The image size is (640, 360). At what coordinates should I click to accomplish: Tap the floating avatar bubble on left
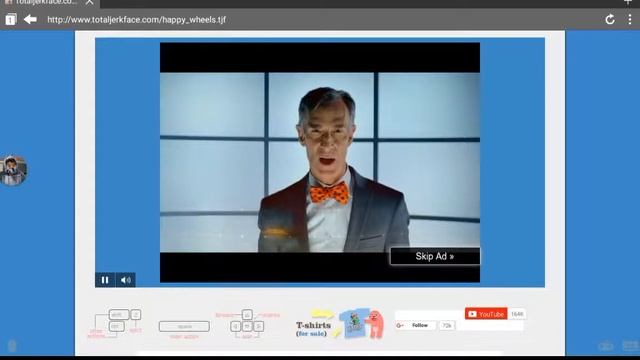[13, 171]
